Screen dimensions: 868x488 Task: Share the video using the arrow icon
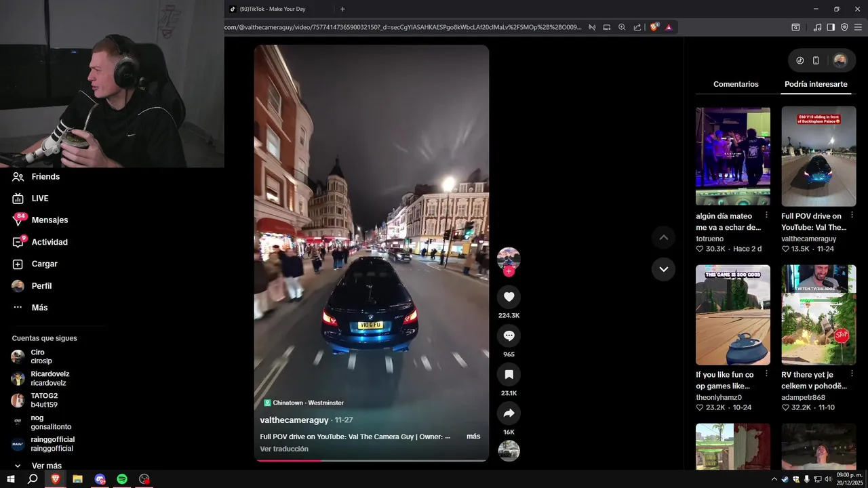click(x=509, y=413)
